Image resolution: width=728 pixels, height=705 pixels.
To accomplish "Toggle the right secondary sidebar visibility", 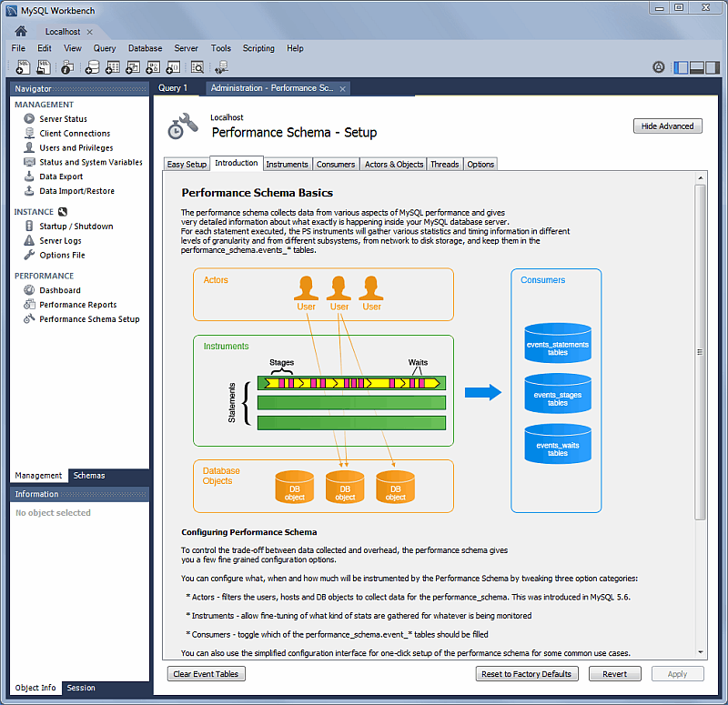I will point(713,67).
